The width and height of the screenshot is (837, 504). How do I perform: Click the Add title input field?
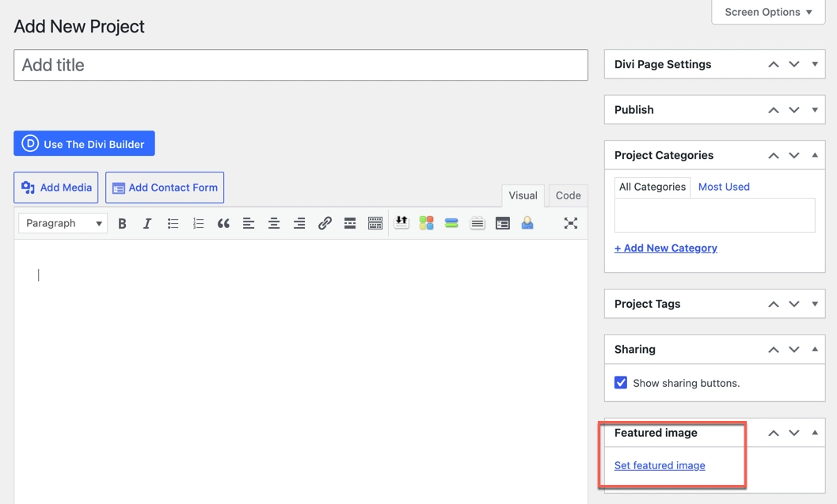pyautogui.click(x=301, y=65)
